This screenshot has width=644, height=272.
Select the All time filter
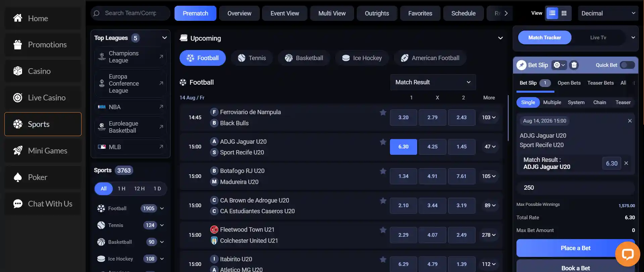click(104, 189)
